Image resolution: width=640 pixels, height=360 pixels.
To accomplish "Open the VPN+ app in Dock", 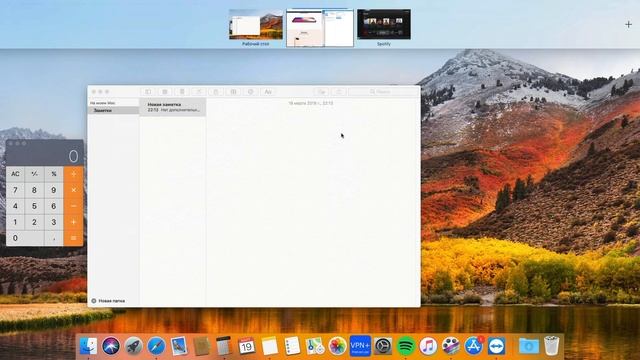I will point(360,346).
